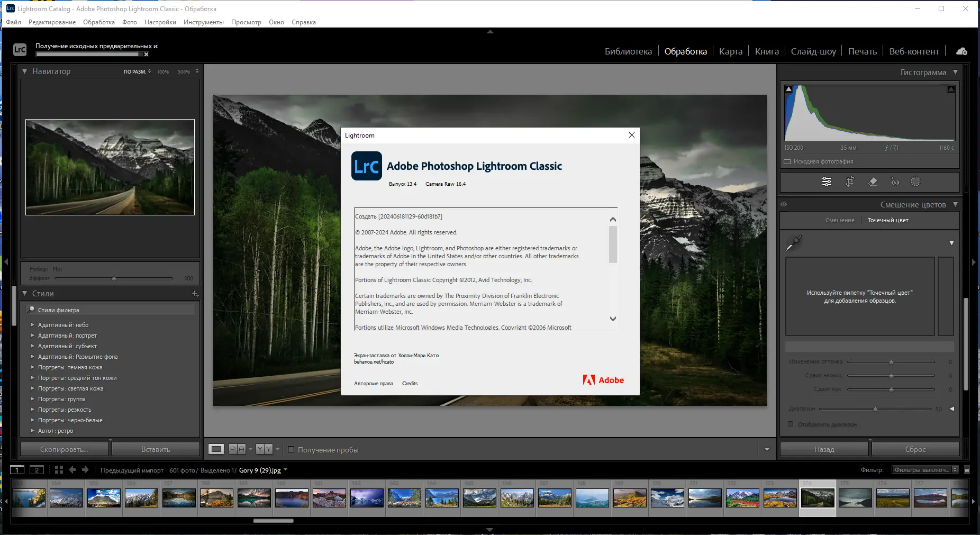
Task: Hide the bottom filmstrip panel arrow
Action: point(489,530)
